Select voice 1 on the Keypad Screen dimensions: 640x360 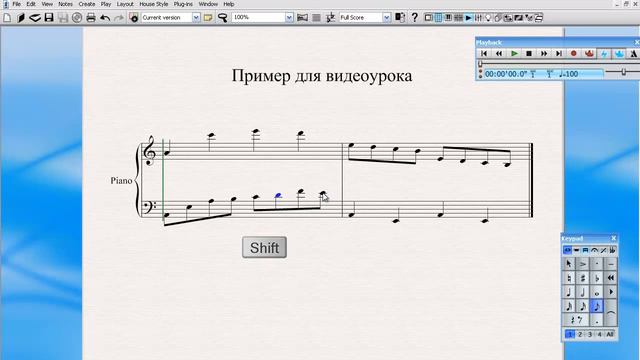click(570, 334)
